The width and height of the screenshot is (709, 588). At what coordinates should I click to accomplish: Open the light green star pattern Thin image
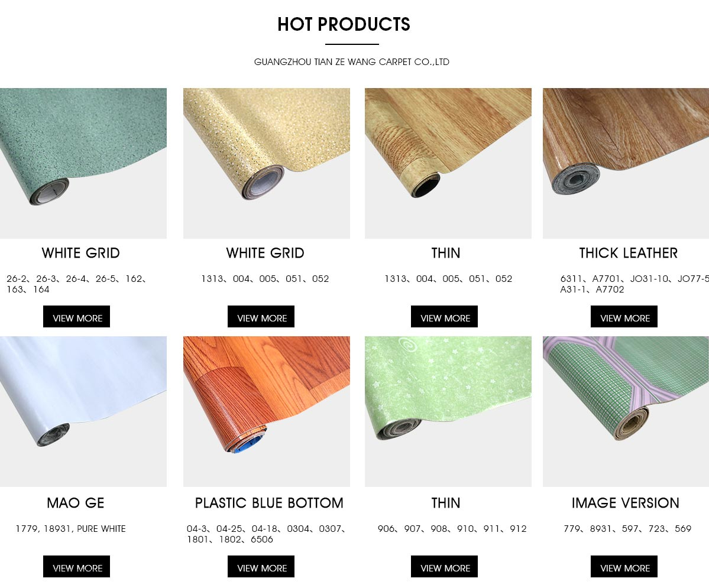tap(448, 411)
